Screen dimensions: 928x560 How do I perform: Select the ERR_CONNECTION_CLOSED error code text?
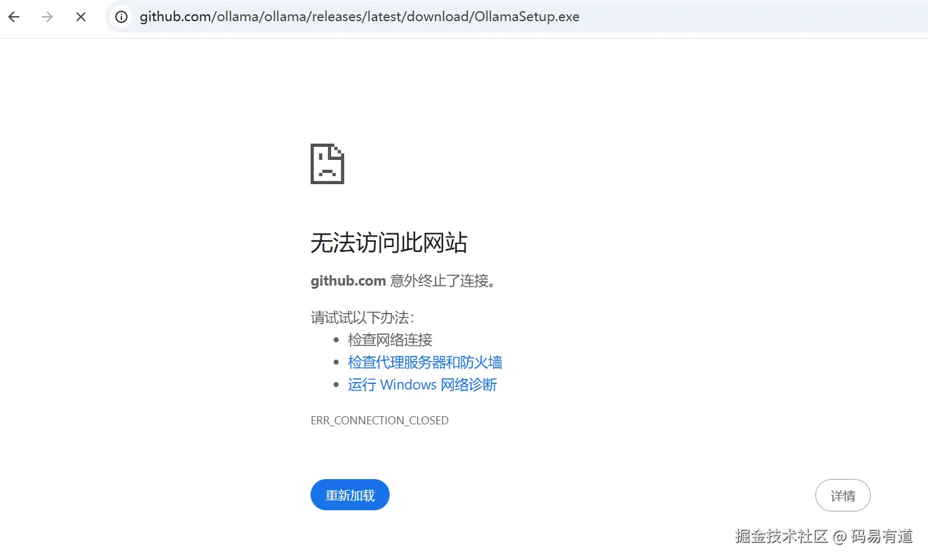coord(380,421)
